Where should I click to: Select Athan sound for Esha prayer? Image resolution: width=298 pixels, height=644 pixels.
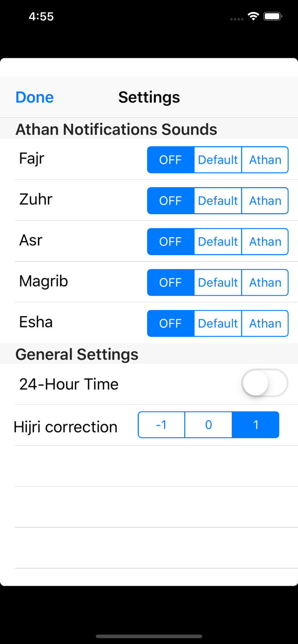[x=265, y=323]
